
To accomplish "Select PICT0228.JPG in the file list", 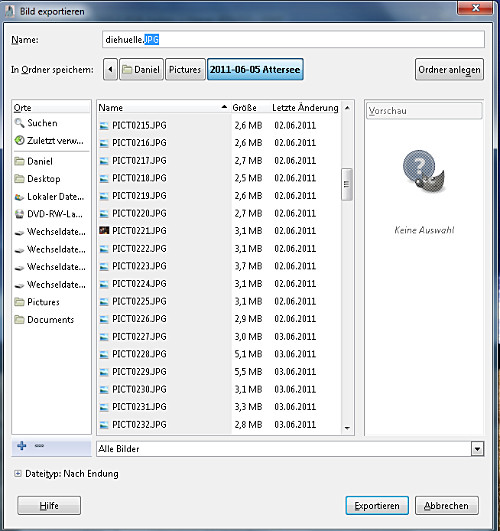I will pyautogui.click(x=219, y=354).
